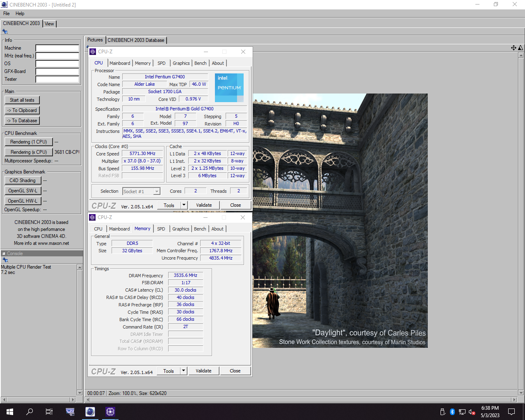Open Windows Search from the taskbar
The width and height of the screenshot is (525, 420).
[x=30, y=411]
